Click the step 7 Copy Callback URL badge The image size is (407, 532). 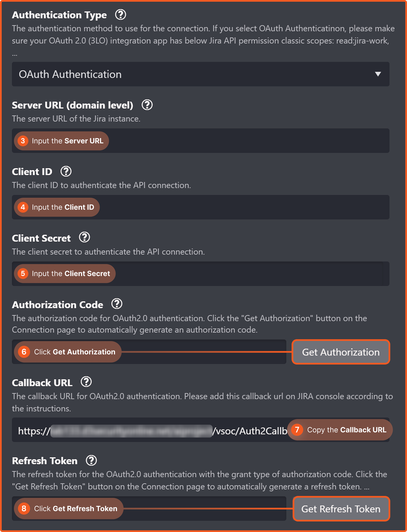340,430
